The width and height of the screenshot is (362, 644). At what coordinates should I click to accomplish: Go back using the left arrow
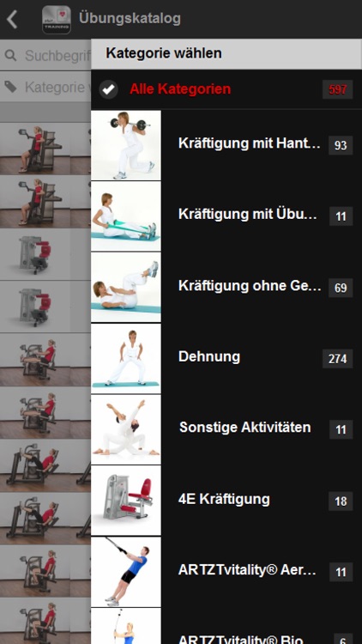(12, 19)
